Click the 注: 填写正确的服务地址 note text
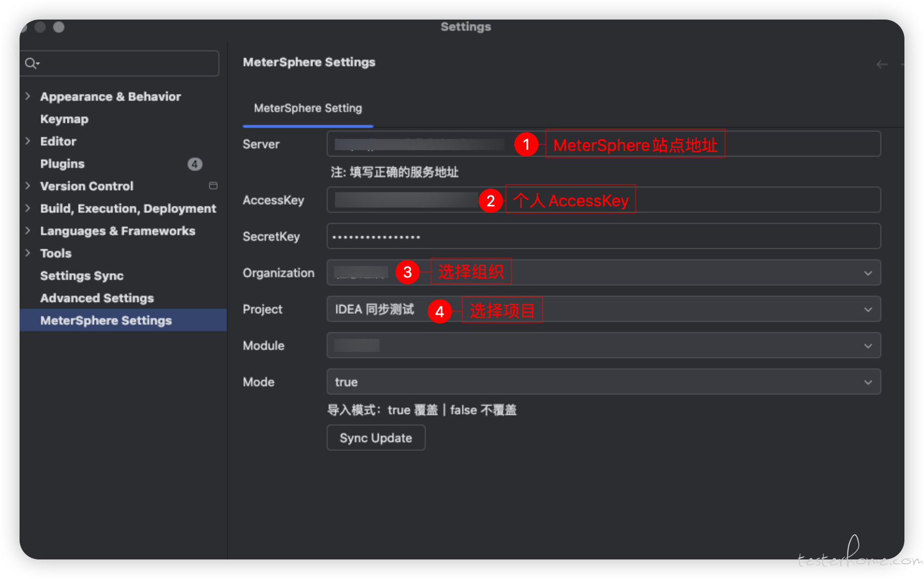The image size is (924, 579). point(395,172)
